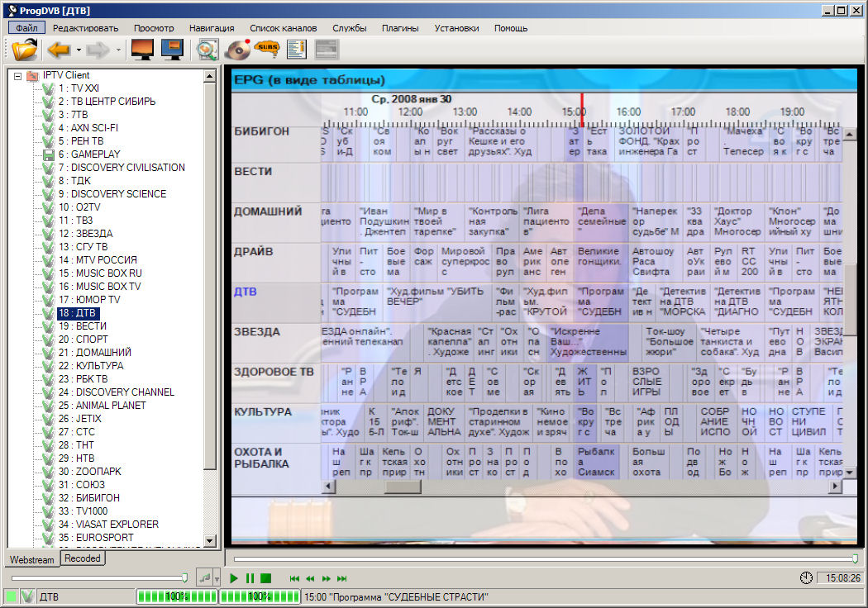Click the green square status indicator
The height and width of the screenshot is (608, 868).
(11, 596)
